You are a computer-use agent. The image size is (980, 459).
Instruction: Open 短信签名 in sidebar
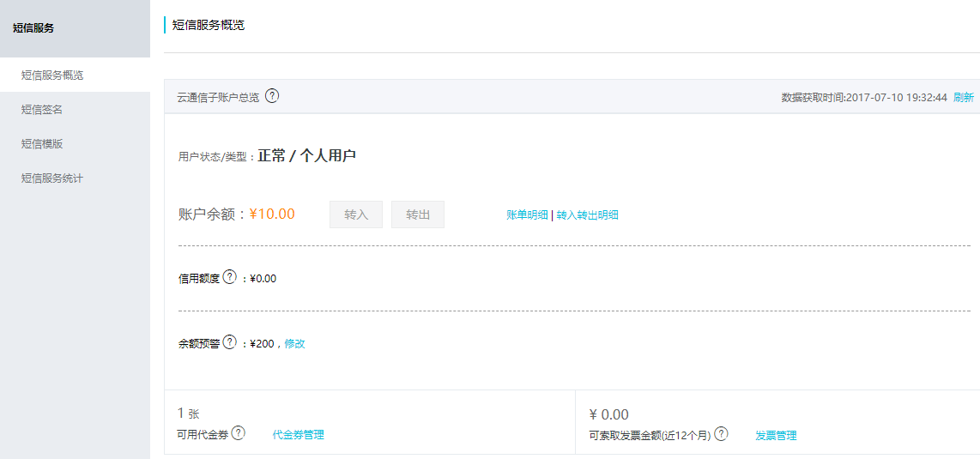pos(42,110)
